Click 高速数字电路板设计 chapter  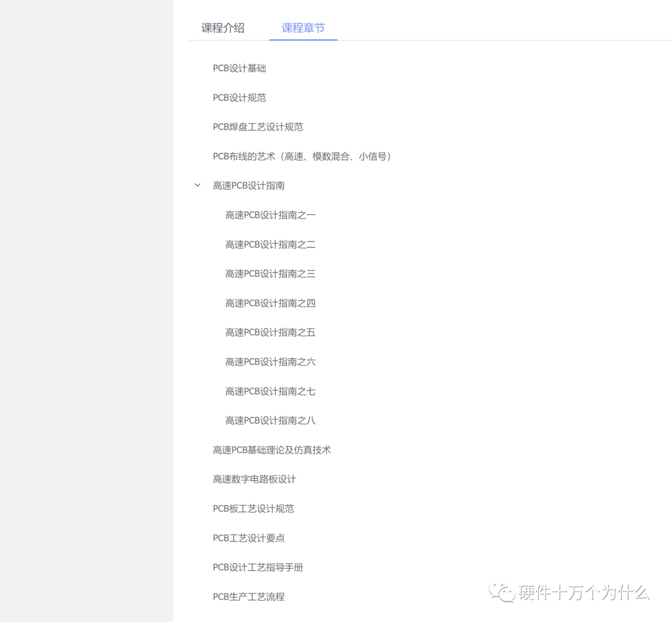pos(254,479)
